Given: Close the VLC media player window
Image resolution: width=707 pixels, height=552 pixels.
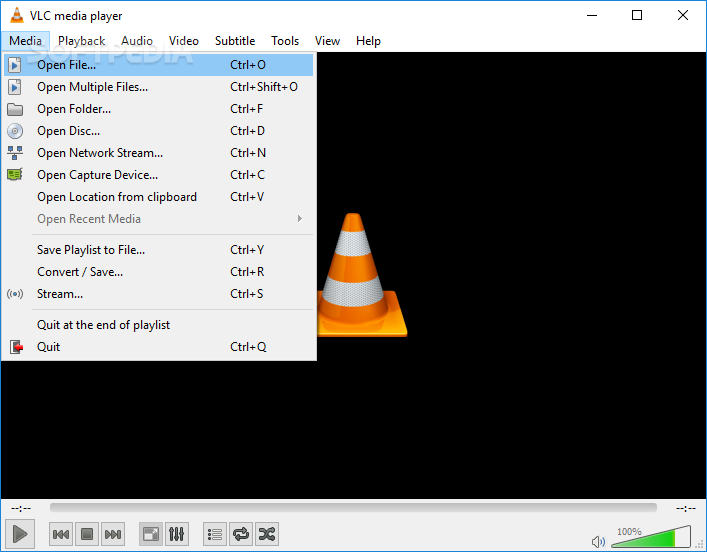Looking at the screenshot, I should 683,15.
